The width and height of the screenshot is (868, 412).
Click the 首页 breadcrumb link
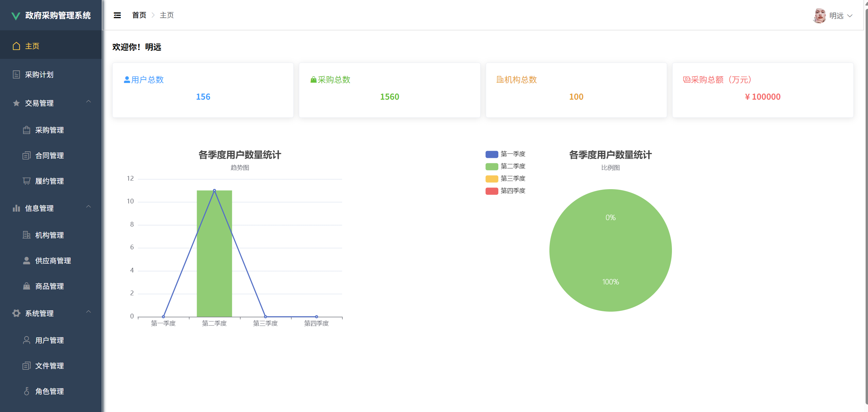(x=139, y=15)
